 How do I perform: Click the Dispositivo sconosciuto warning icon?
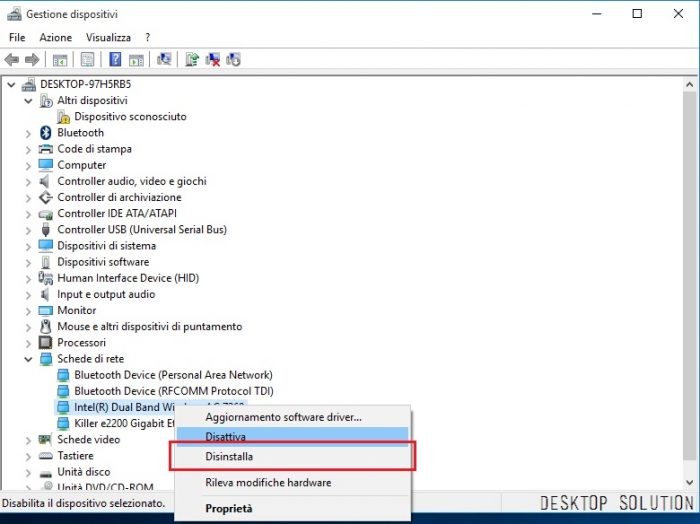(63, 117)
